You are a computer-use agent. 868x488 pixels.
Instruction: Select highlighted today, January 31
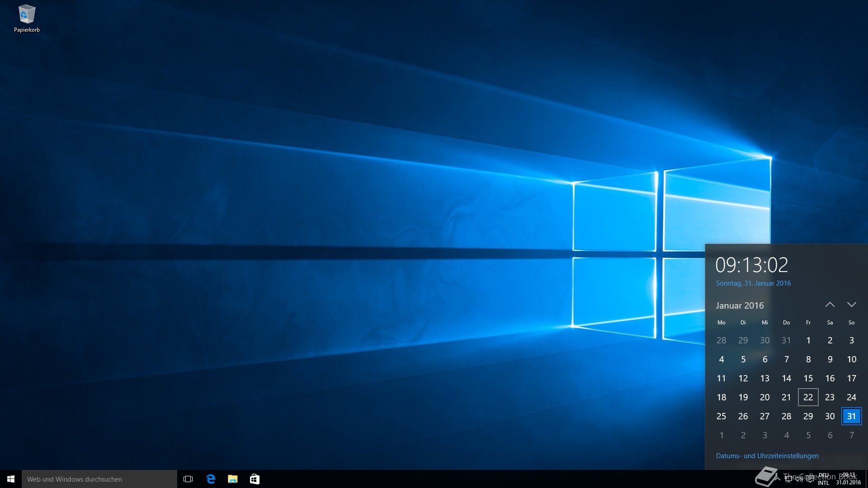click(x=852, y=416)
